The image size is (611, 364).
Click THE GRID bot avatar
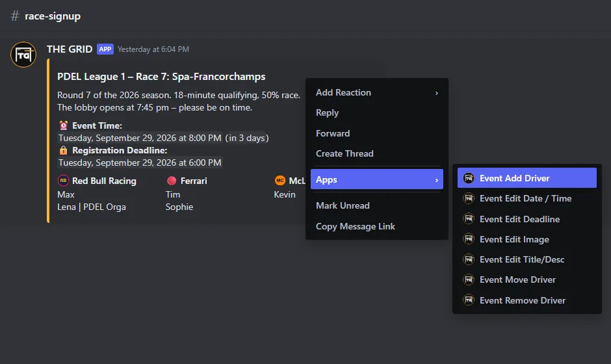coord(23,55)
